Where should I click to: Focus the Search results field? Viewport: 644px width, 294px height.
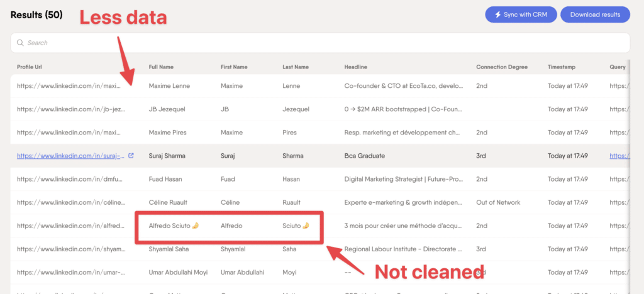320,43
